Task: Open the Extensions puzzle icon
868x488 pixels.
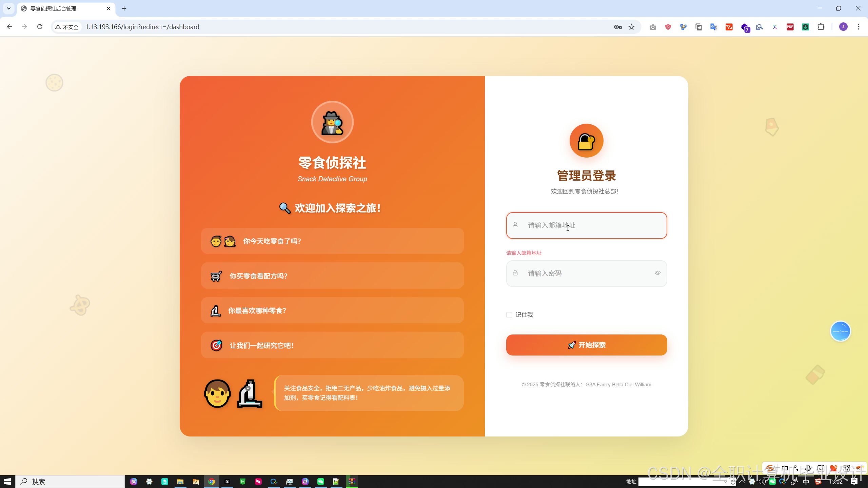Action: [x=821, y=27]
